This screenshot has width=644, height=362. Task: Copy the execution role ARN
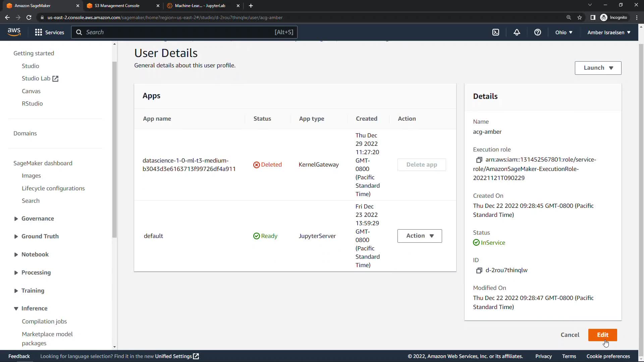(x=479, y=160)
